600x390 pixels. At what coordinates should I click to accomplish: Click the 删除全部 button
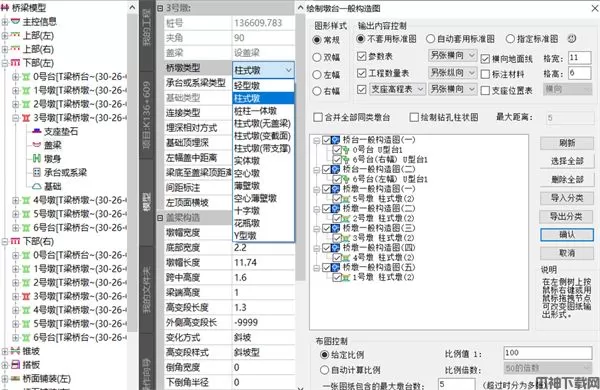coord(567,179)
